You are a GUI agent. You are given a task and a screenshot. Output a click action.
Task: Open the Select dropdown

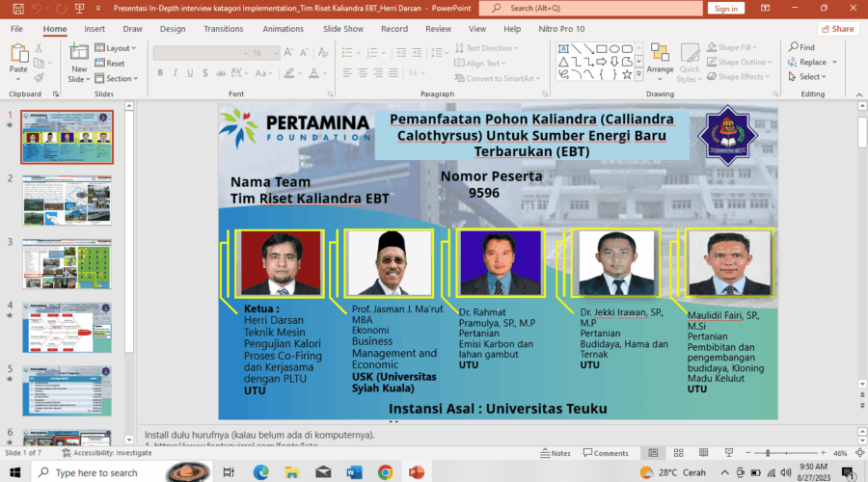click(806, 76)
